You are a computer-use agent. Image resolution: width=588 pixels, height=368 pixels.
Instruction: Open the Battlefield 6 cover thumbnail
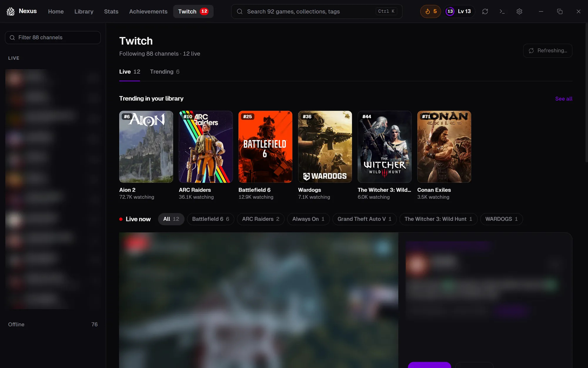[265, 147]
